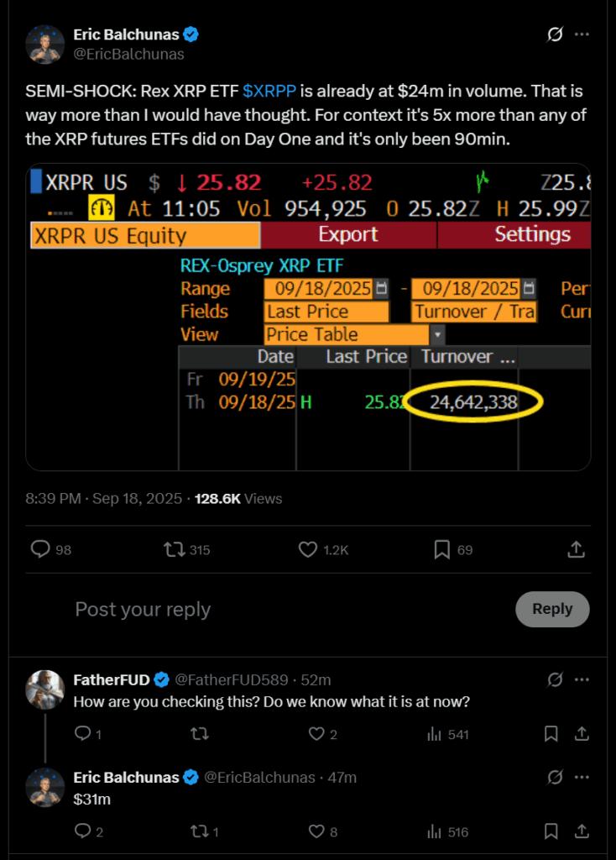Click the reply icon on main post
616x860 pixels.
(x=40, y=549)
